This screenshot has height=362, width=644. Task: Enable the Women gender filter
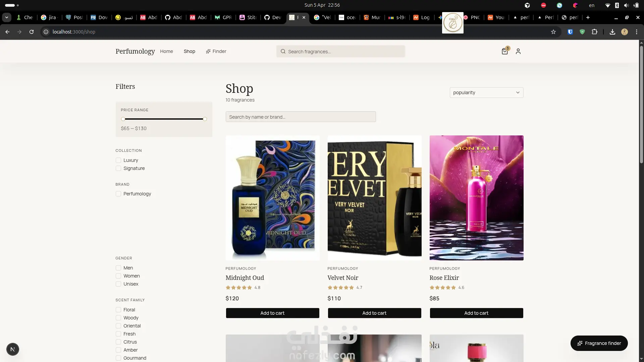pos(118,276)
